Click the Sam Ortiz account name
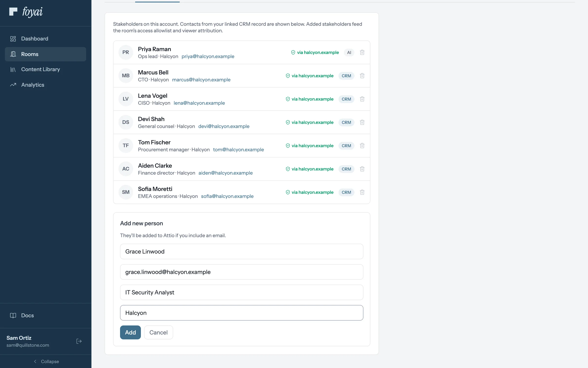588x368 pixels. click(19, 338)
